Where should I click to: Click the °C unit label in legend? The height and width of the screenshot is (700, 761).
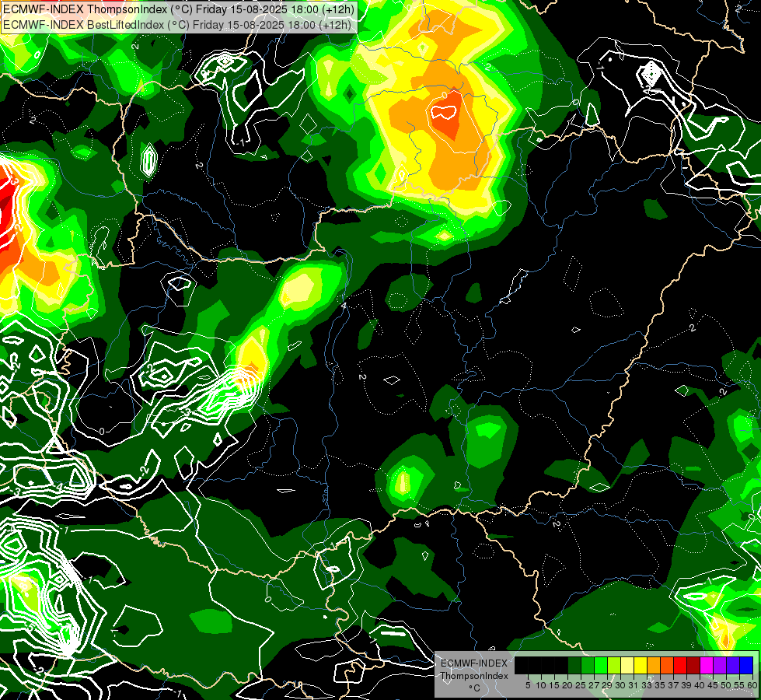click(475, 688)
